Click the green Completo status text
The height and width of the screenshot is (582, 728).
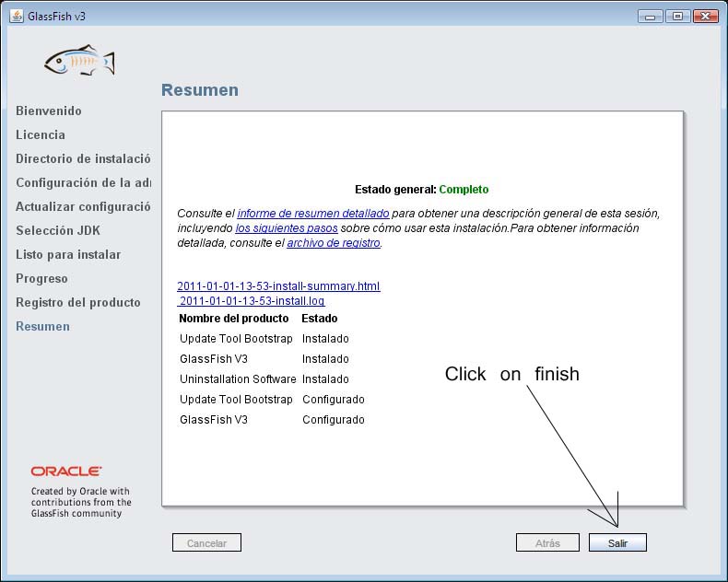[464, 190]
